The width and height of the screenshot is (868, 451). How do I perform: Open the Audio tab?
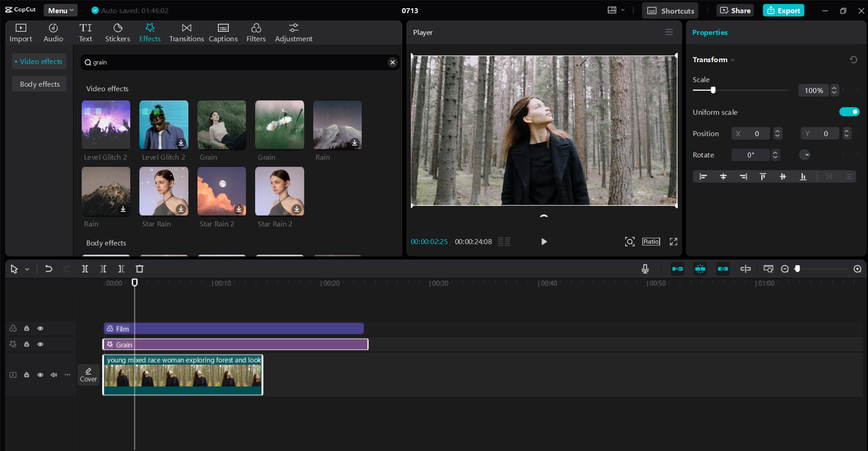point(54,33)
